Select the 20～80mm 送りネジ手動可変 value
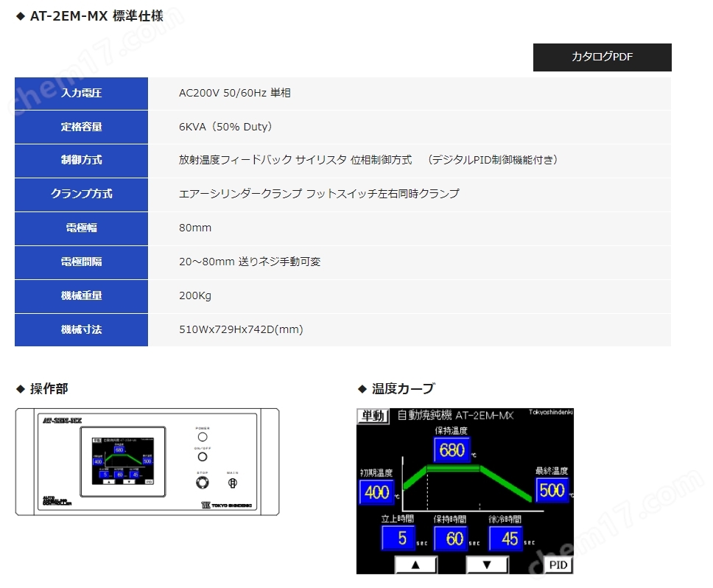The height and width of the screenshot is (588, 713). click(x=250, y=262)
